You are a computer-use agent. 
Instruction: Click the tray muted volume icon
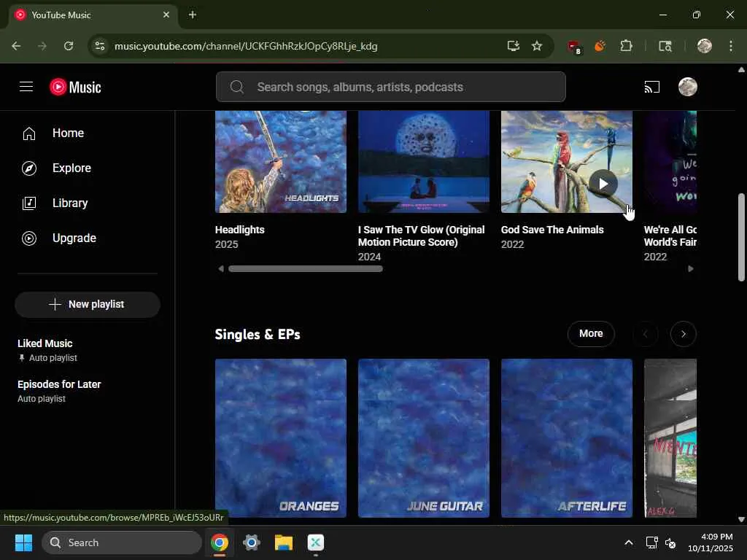pos(670,542)
